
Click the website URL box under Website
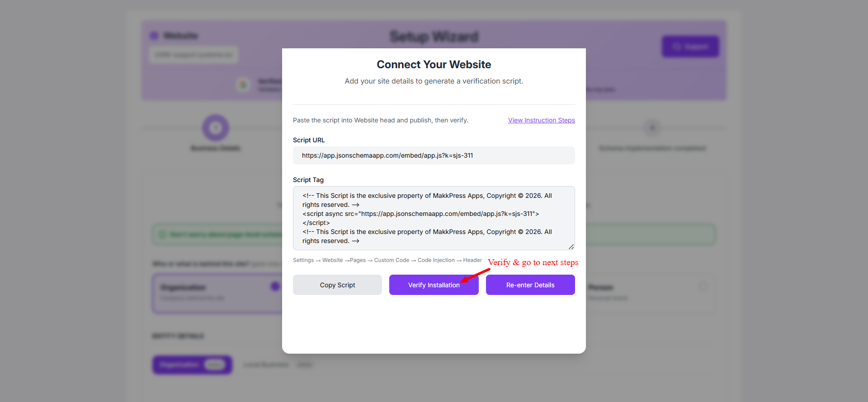[193, 55]
